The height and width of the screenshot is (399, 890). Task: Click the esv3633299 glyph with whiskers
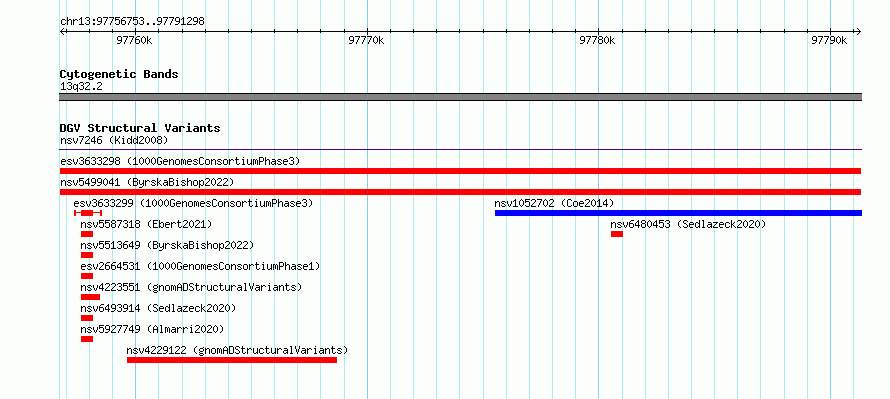pos(88,213)
